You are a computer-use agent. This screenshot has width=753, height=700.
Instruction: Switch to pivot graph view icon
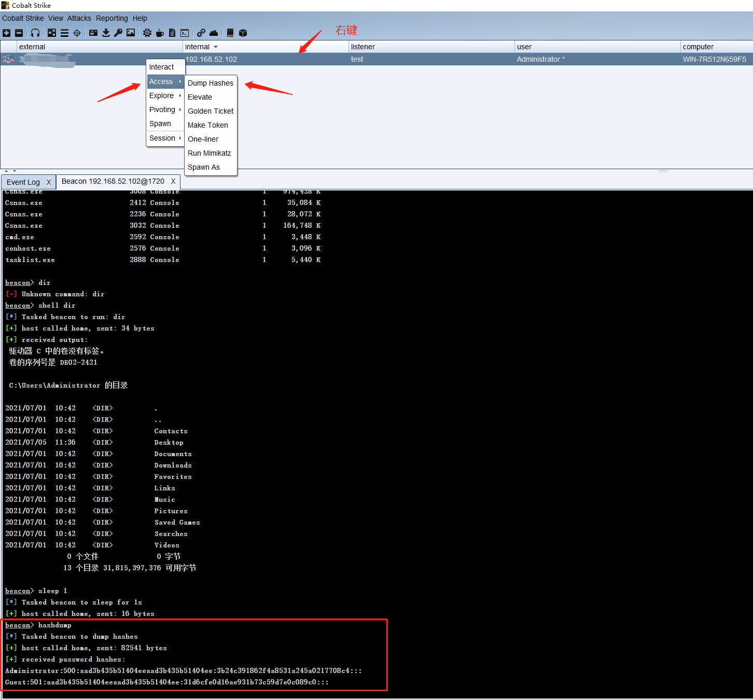[52, 33]
